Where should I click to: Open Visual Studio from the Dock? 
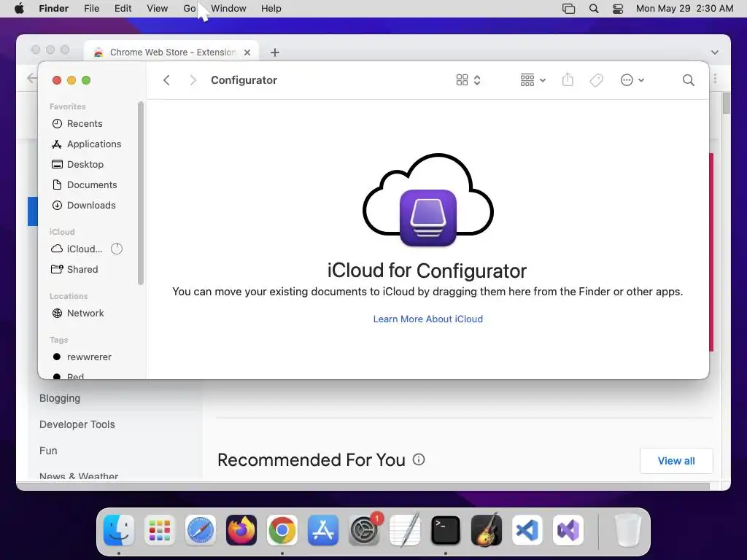click(x=568, y=530)
